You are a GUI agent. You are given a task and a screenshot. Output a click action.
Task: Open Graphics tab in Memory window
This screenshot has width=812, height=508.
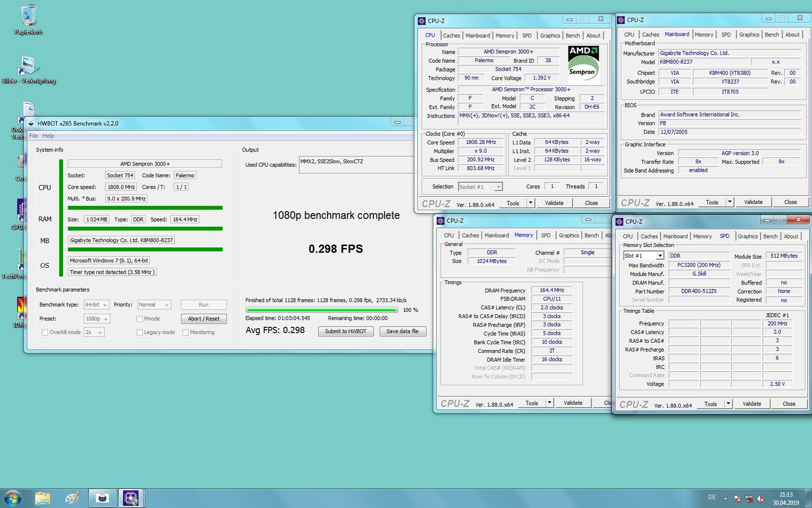[569, 235]
